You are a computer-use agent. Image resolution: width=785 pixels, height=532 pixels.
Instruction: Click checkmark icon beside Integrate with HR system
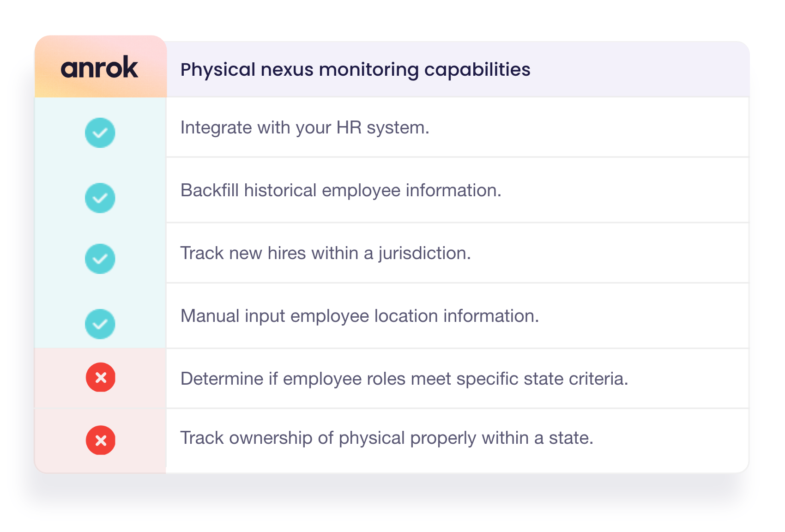click(100, 133)
